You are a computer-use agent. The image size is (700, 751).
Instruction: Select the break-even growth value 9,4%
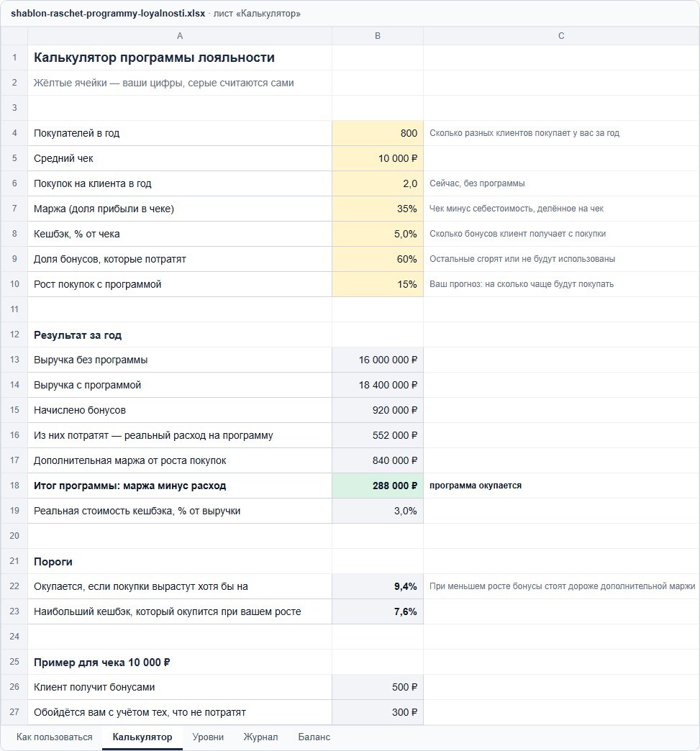[378, 586]
